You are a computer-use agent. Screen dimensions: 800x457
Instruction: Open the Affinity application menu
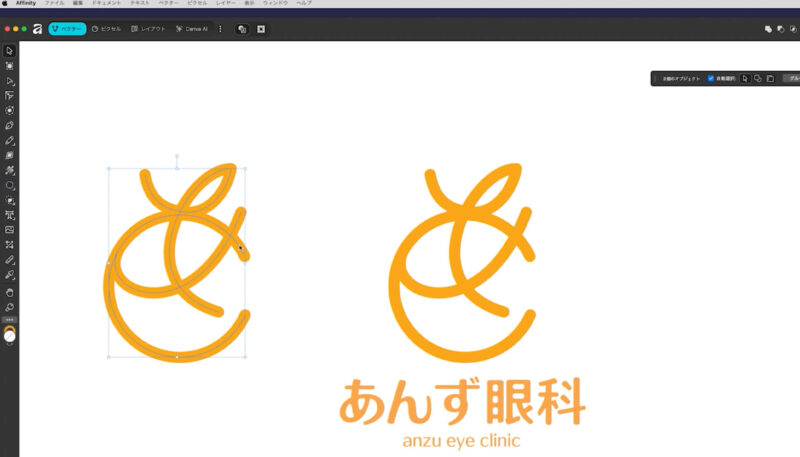(x=26, y=3)
